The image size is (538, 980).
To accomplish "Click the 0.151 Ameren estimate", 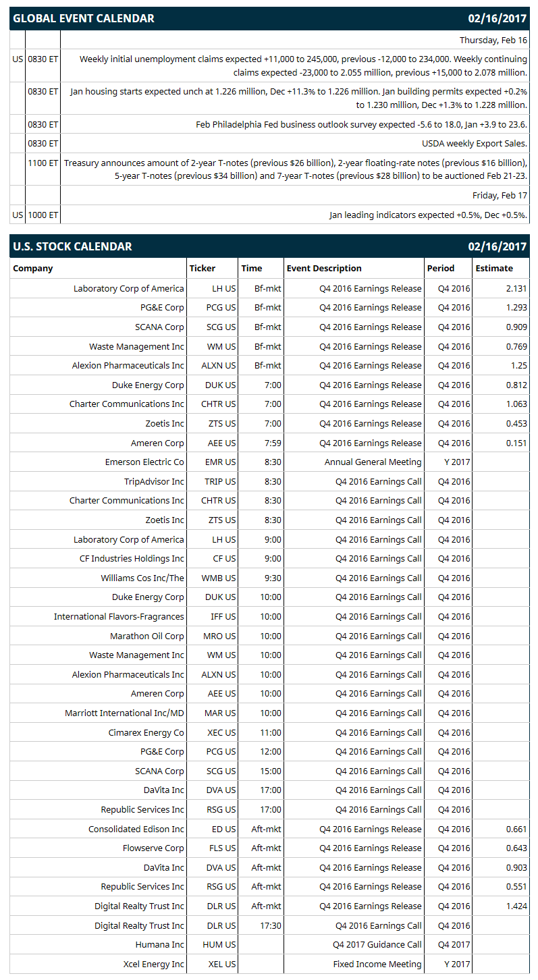I will coord(516,443).
